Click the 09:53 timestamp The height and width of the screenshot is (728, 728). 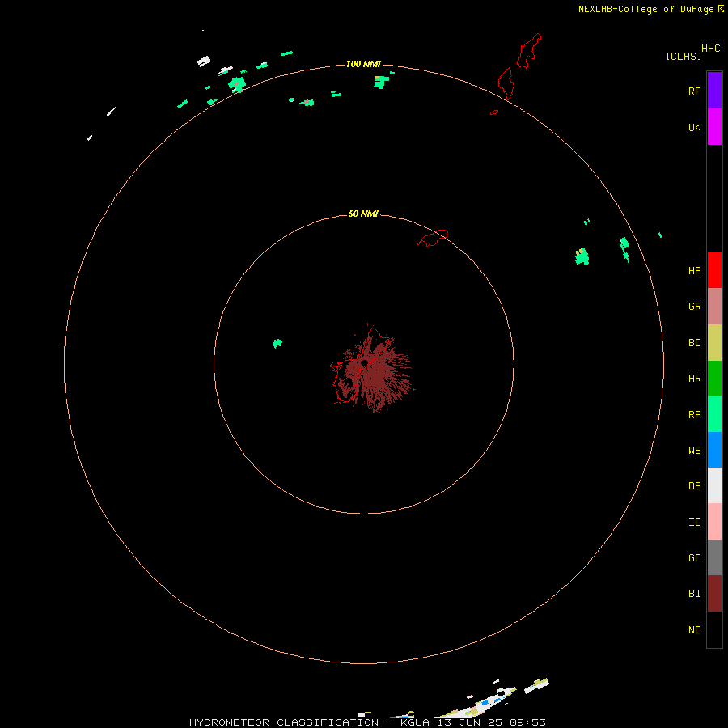(x=527, y=722)
